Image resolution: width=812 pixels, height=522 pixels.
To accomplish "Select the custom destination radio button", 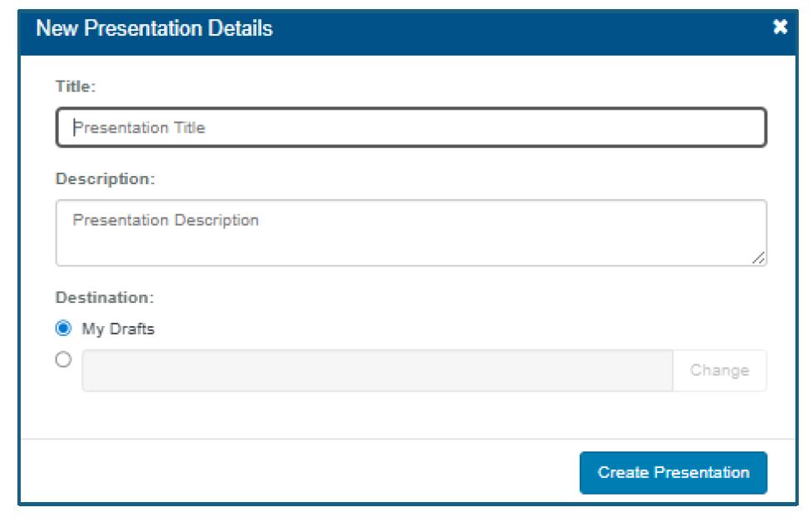I will coord(63,362).
